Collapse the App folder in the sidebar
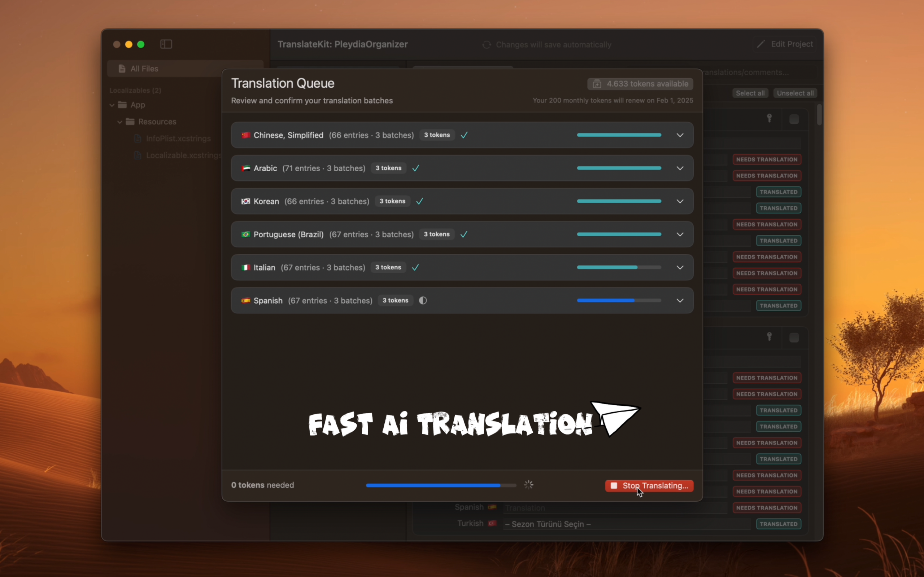 [x=112, y=105]
